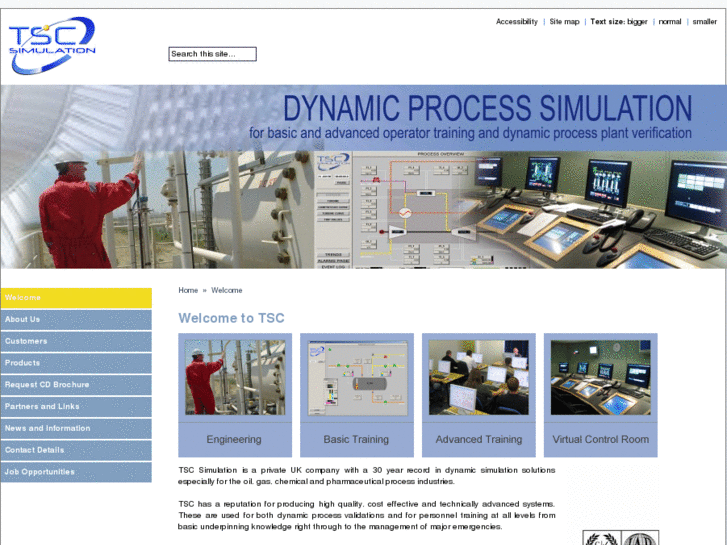Viewport: 727px width, 545px height.
Task: Open News and Information page
Action: click(76, 429)
